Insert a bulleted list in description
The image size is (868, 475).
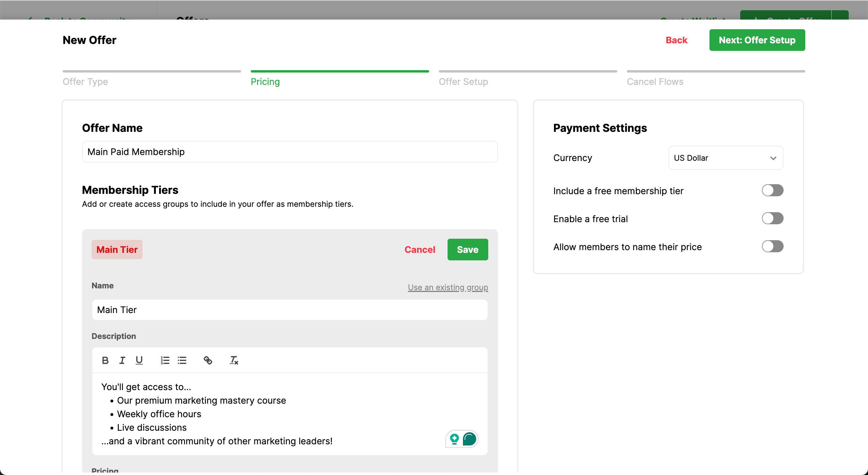coord(182,360)
